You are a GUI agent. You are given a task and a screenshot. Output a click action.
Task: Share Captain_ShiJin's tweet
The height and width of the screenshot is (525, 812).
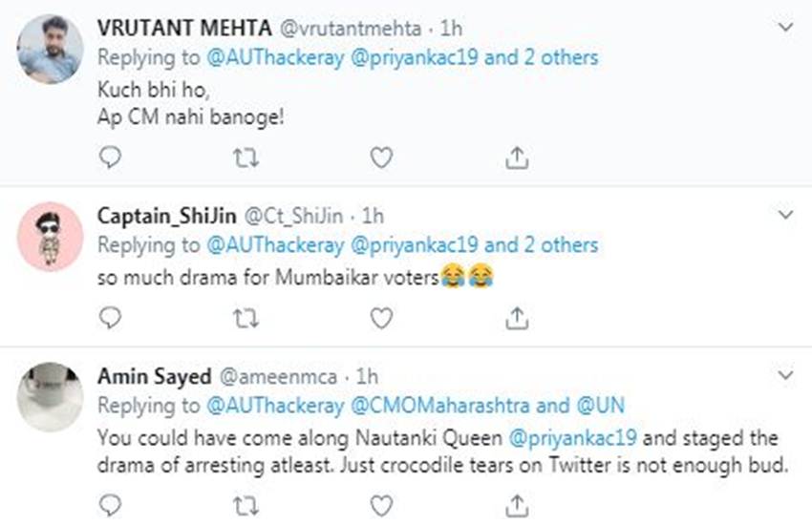pos(517,316)
